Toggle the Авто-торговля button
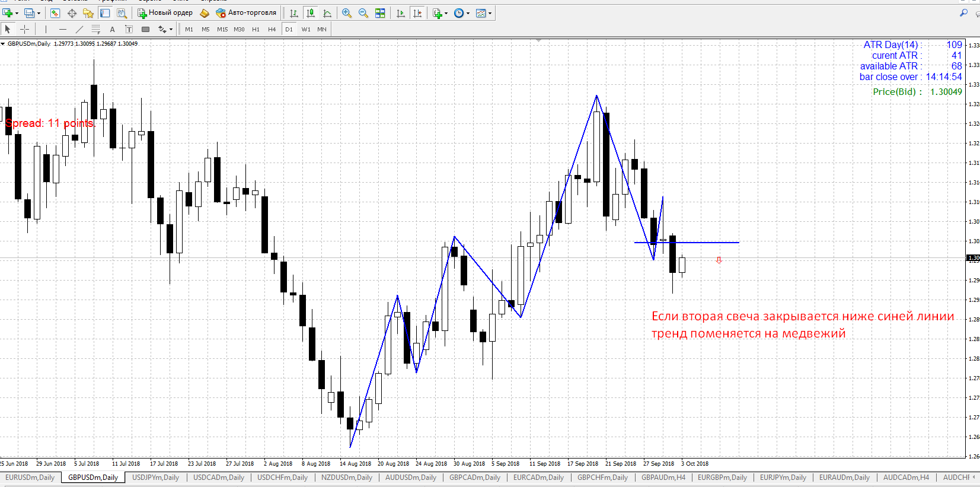 pyautogui.click(x=246, y=12)
